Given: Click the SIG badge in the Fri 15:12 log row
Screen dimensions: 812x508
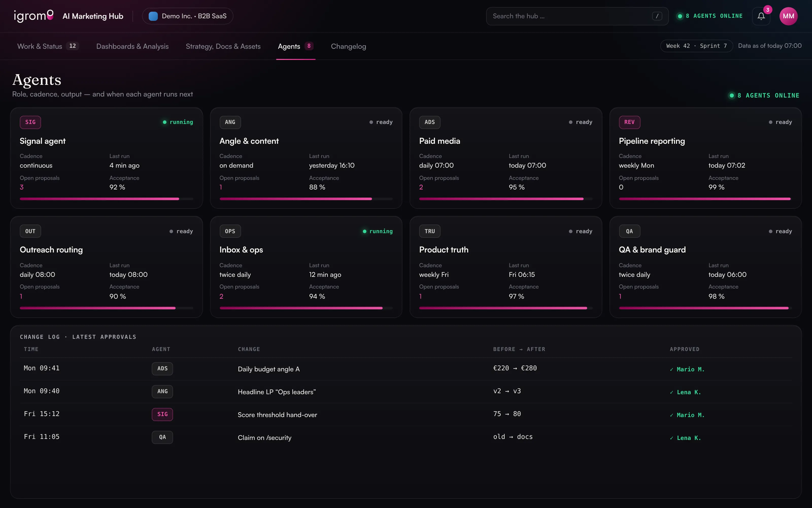Looking at the screenshot, I should tap(162, 414).
